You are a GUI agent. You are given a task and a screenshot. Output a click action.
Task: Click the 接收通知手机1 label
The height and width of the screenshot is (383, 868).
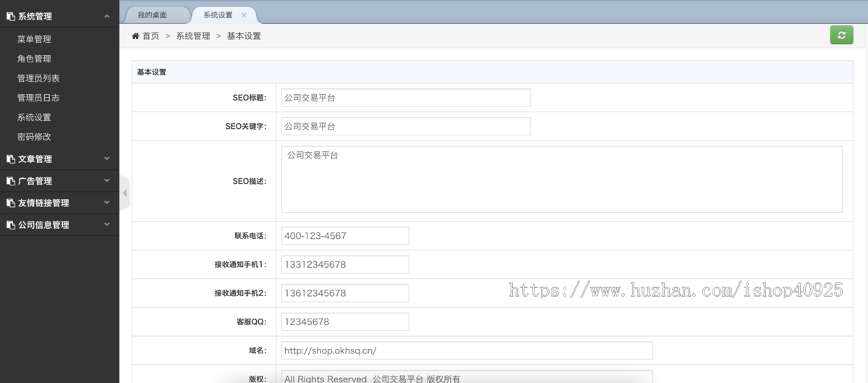click(x=240, y=264)
